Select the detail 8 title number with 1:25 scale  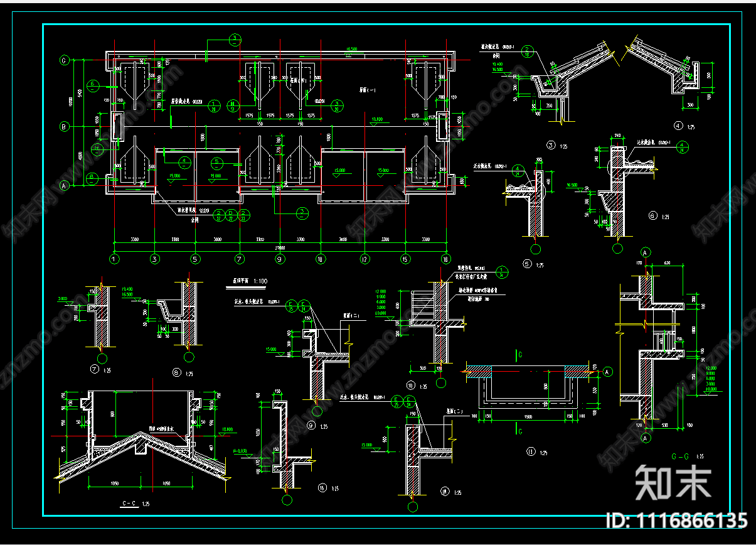pyautogui.click(x=175, y=373)
